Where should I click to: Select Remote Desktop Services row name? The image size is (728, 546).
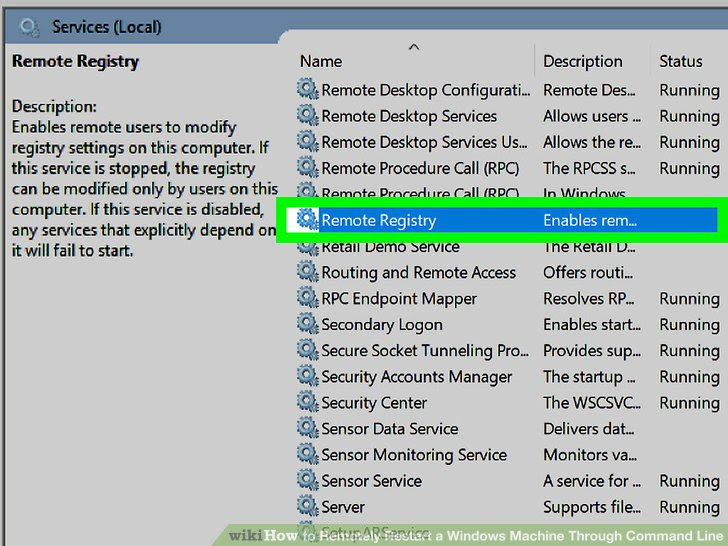coord(409,116)
